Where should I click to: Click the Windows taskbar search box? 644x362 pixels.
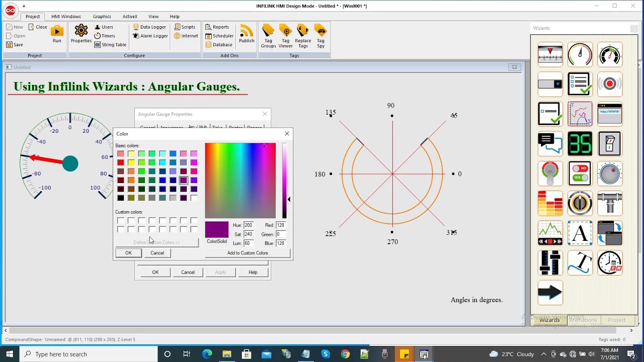click(x=89, y=354)
